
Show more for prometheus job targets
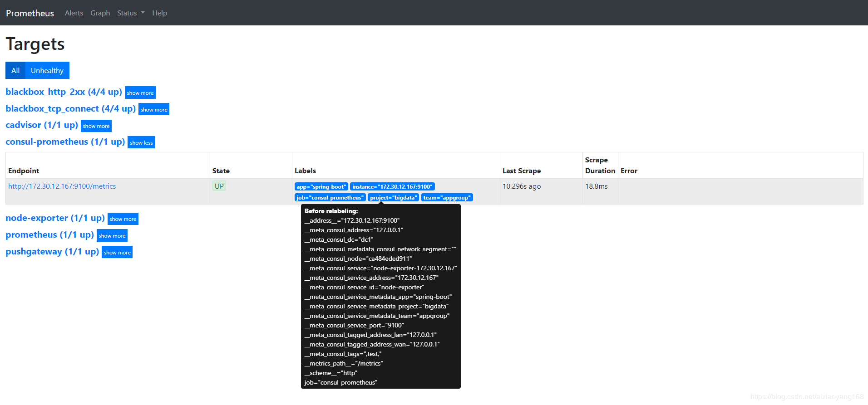[112, 235]
